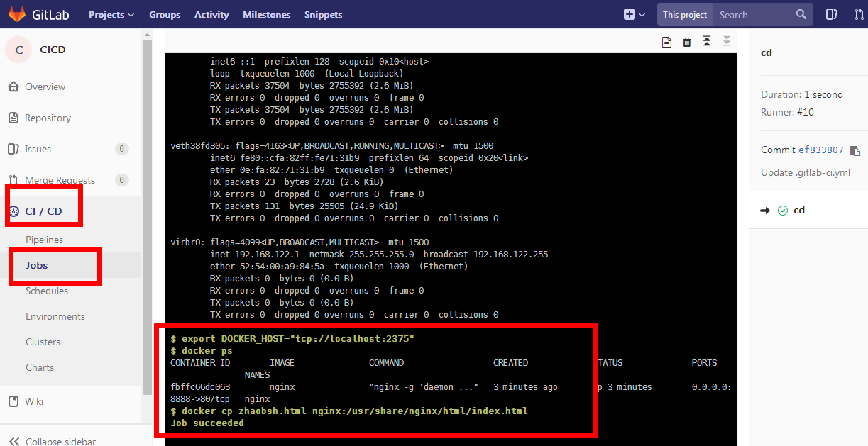
Task: Click the magnifier search icon
Action: coord(801,14)
